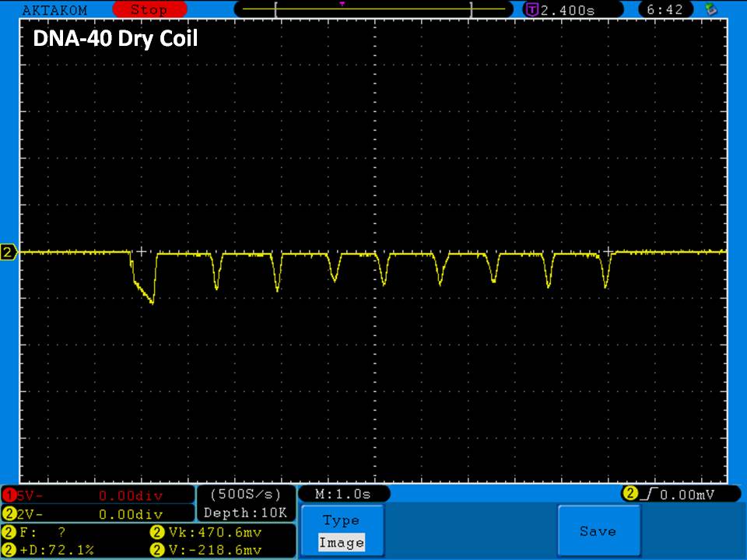
Task: Click the green USB icon at top right
Action: click(710, 10)
